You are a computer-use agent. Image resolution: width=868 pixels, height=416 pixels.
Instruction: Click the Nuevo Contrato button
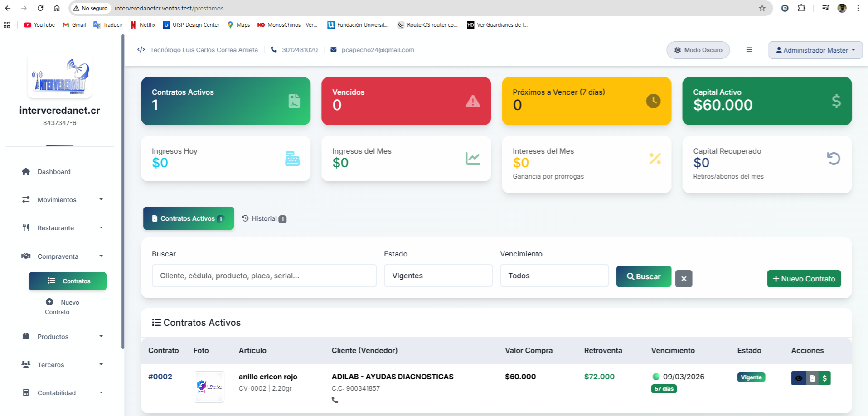coord(804,279)
